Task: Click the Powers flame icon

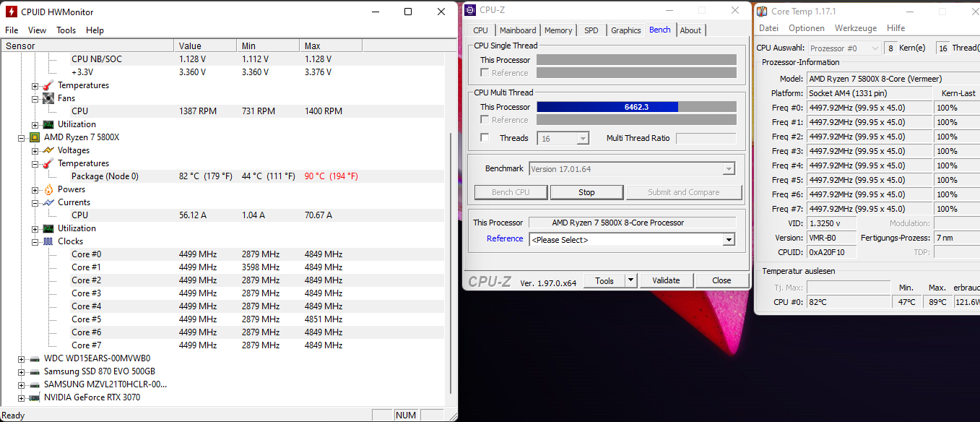Action: (48, 189)
